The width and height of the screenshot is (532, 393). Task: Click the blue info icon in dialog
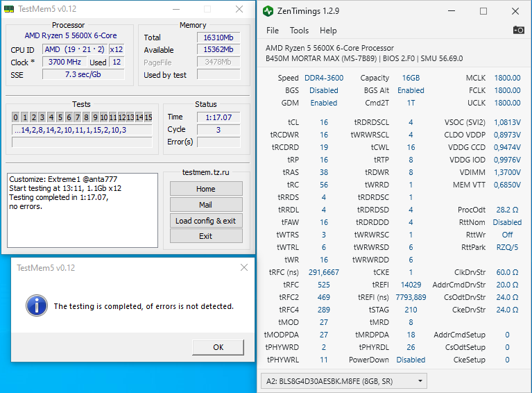(x=37, y=306)
